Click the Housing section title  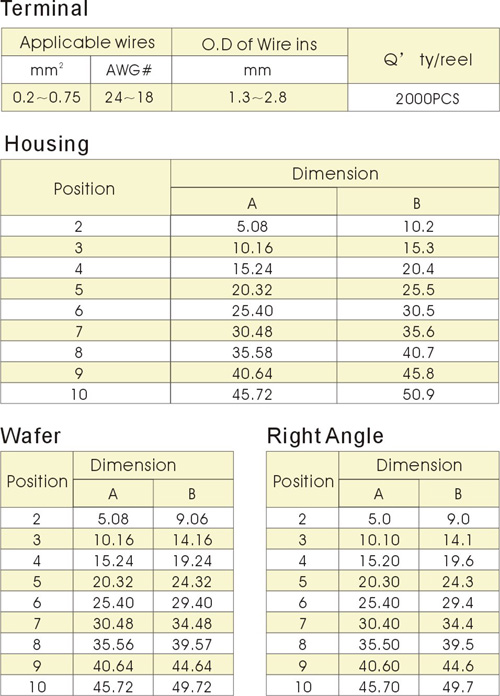tap(47, 144)
